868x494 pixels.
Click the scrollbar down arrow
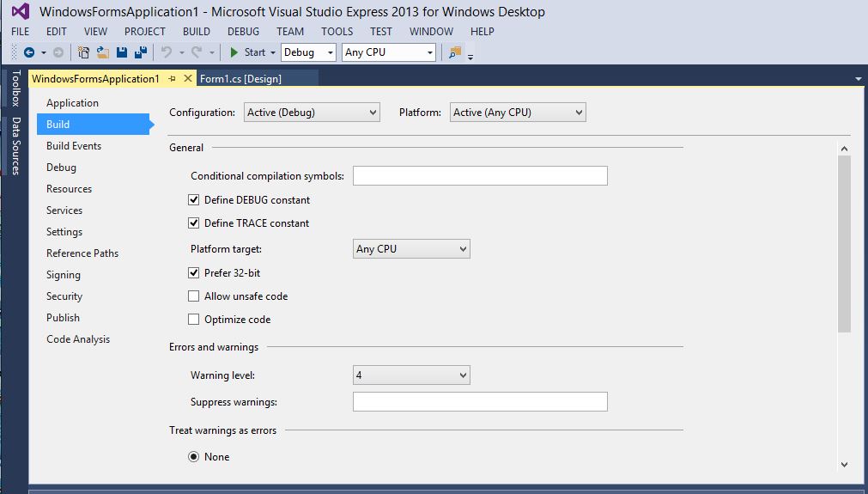tap(844, 465)
